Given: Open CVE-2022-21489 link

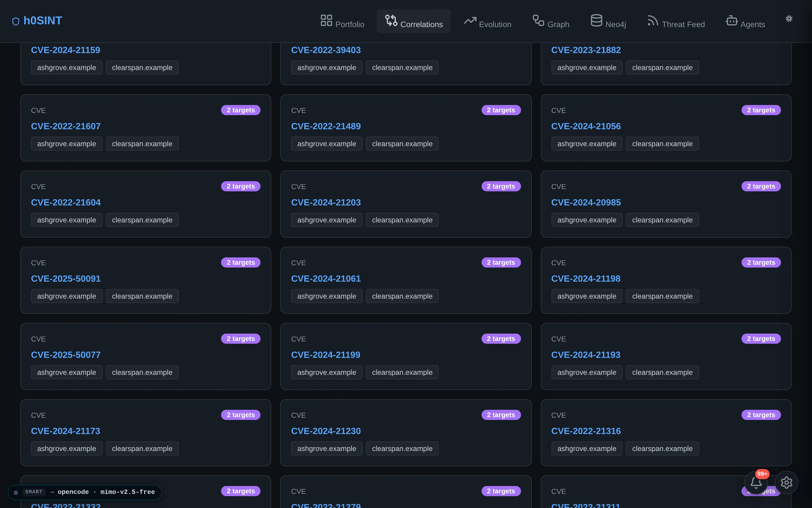Looking at the screenshot, I should coord(326,126).
